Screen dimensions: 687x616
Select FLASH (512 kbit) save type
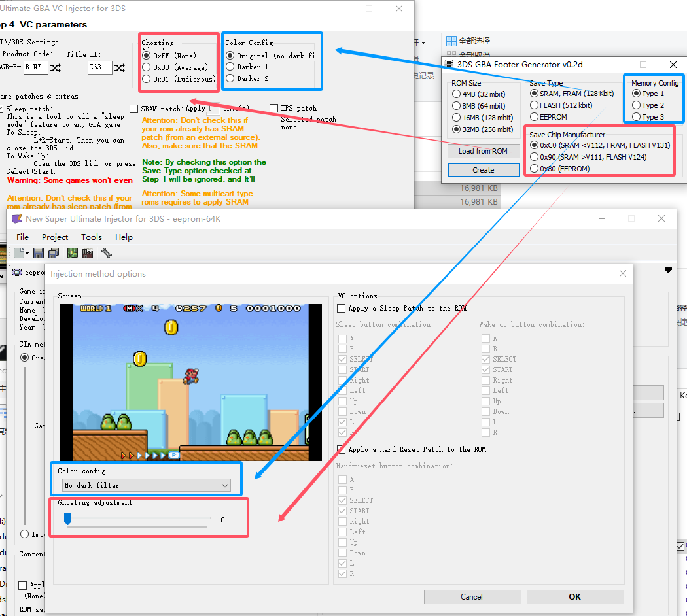534,105
